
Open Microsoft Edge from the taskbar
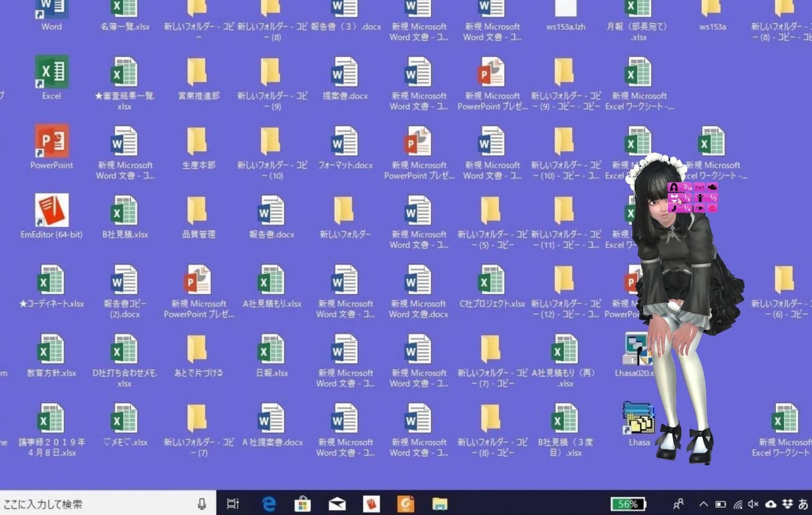(269, 504)
